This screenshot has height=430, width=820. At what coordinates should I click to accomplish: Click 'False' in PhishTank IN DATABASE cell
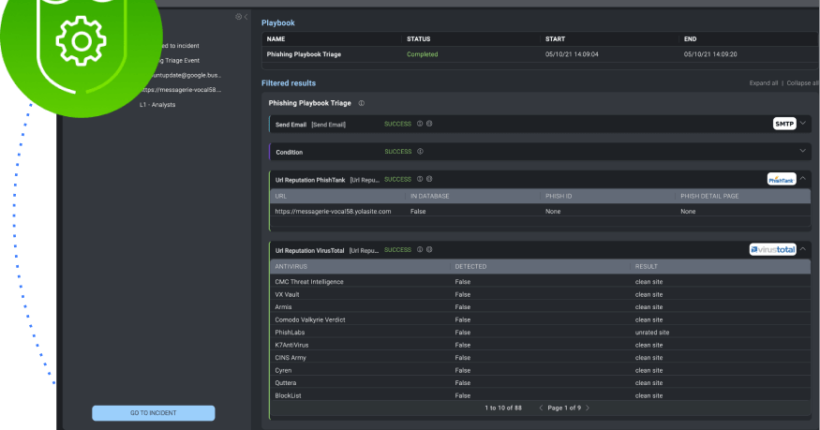418,211
